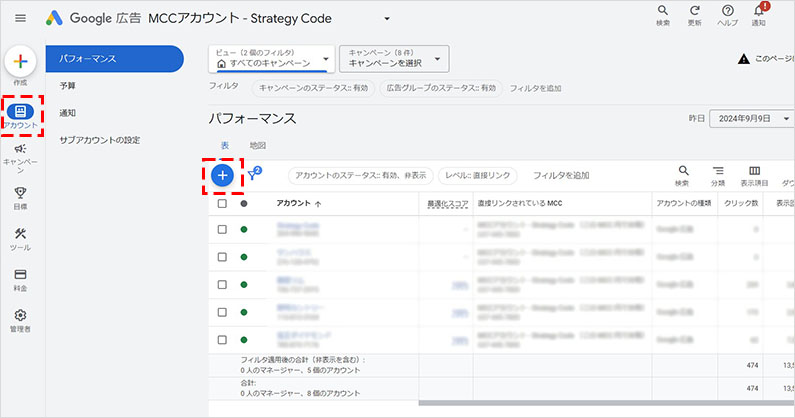Click the Create plus icon in sidebar
The image size is (795, 418).
pyautogui.click(x=22, y=62)
